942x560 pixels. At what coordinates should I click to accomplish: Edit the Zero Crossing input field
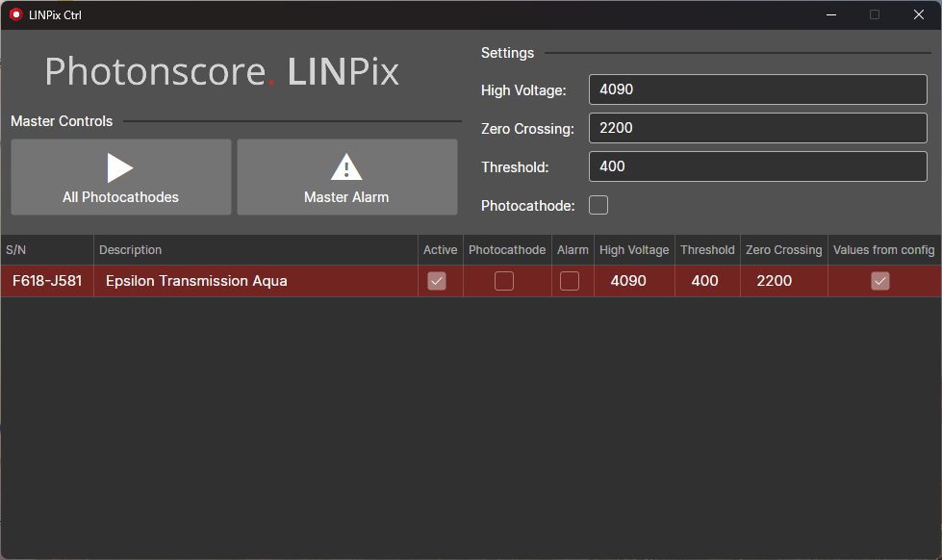(757, 128)
